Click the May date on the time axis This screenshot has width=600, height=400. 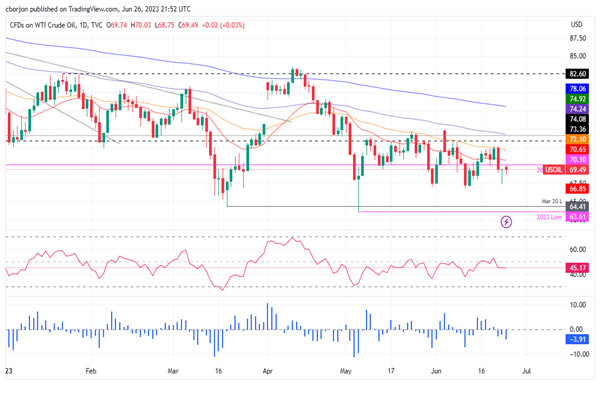[x=346, y=371]
